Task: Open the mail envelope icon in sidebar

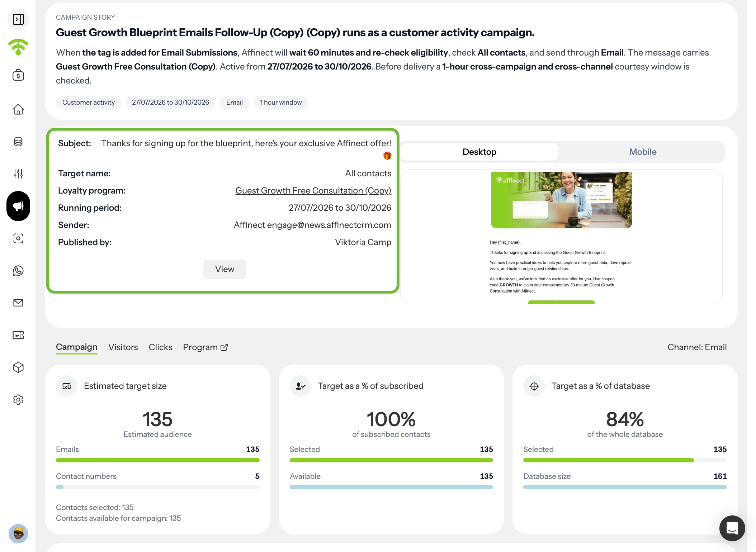Action: click(x=18, y=303)
